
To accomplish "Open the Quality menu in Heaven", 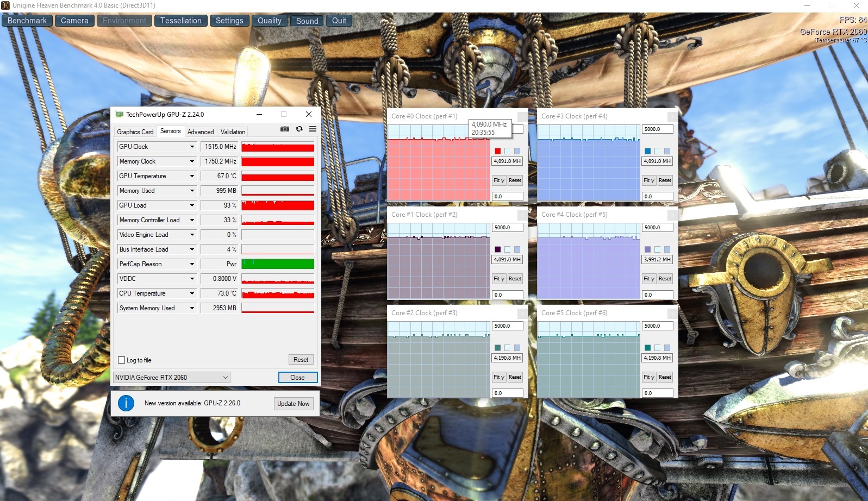I will click(270, 21).
